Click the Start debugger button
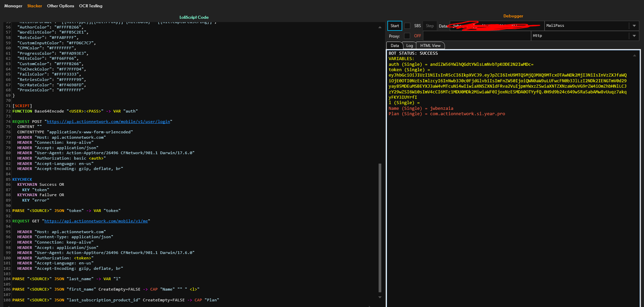The height and width of the screenshot is (307, 644). click(395, 26)
